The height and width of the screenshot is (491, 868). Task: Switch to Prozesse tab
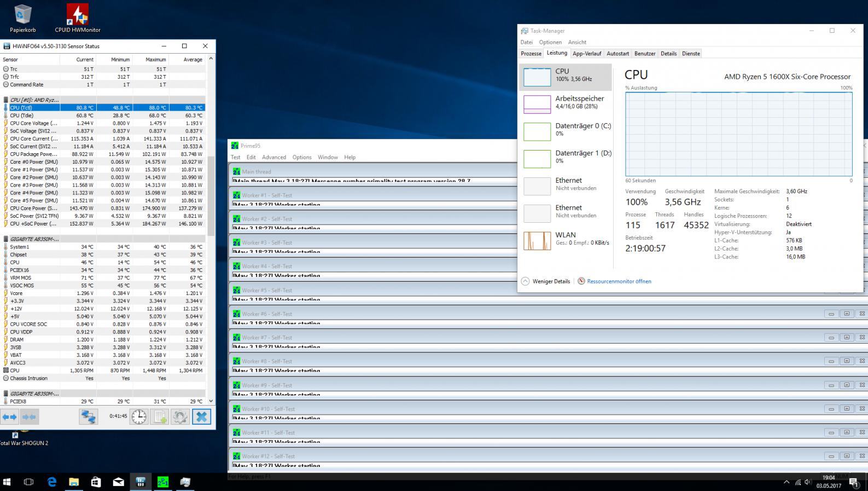click(x=531, y=54)
